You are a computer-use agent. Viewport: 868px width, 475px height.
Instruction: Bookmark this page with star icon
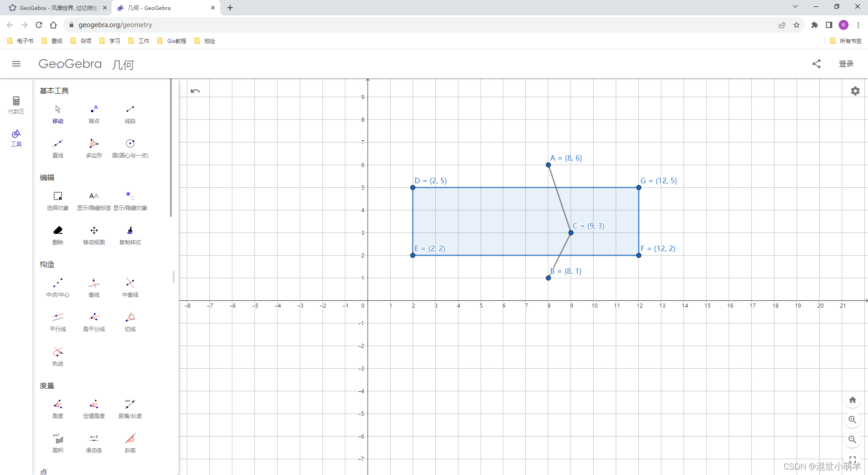tap(797, 25)
